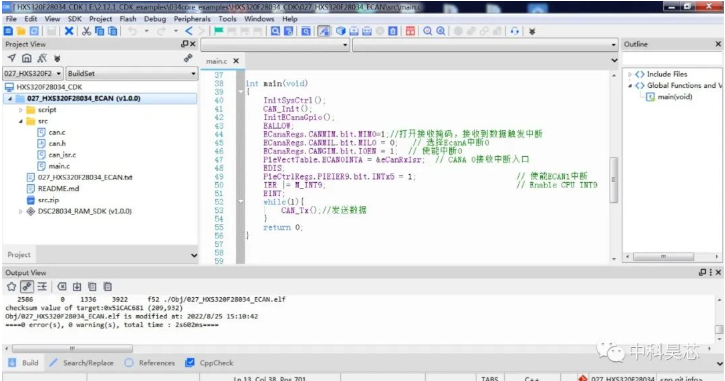Image resolution: width=725 pixels, height=381 pixels.
Task: Click the Undo arrow icon
Action: click(x=133, y=31)
